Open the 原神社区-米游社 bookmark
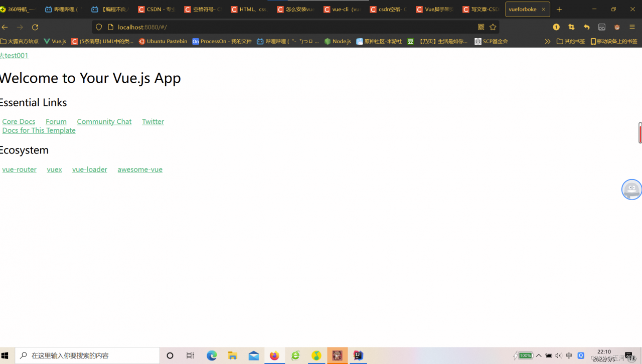 tap(379, 41)
